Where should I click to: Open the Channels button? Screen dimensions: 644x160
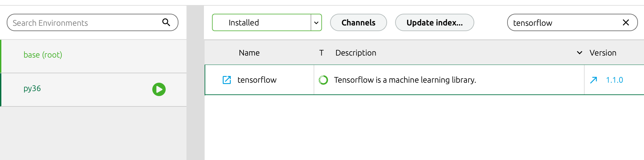(358, 23)
